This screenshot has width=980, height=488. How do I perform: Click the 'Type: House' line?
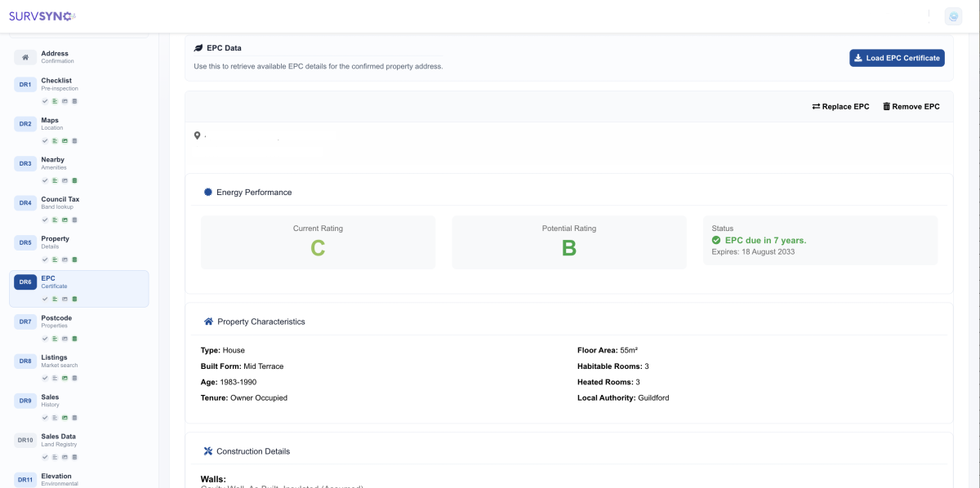(223, 350)
